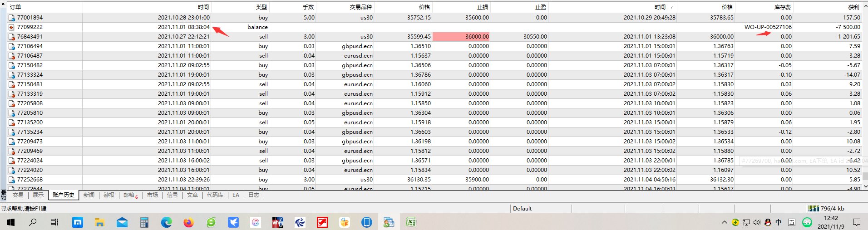Switch to the active MetaTrader taskbar icon
Screen dimensions: 868x230
[389, 222]
